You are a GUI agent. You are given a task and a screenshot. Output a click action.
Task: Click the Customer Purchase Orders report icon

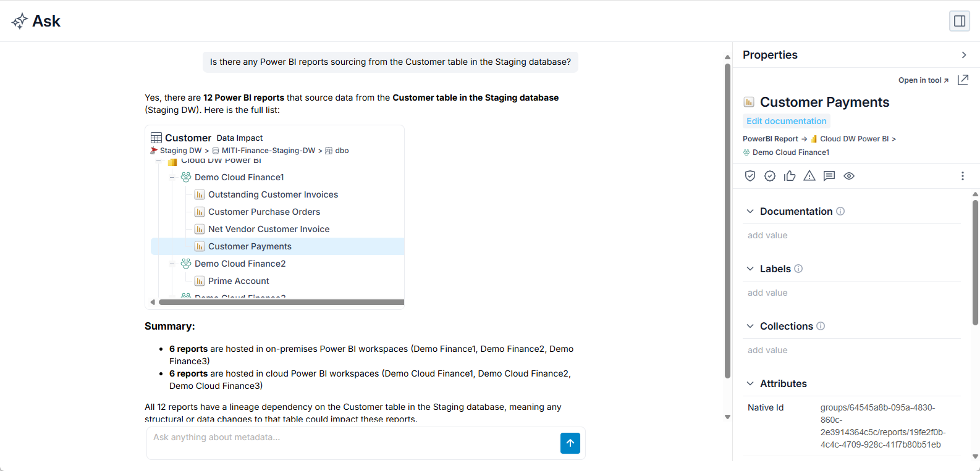tap(200, 212)
